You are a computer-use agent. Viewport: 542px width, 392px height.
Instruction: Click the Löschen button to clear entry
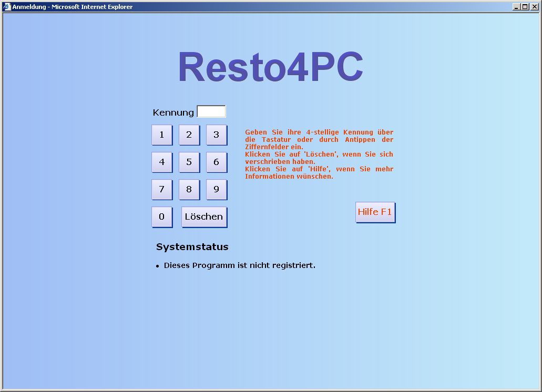click(204, 217)
